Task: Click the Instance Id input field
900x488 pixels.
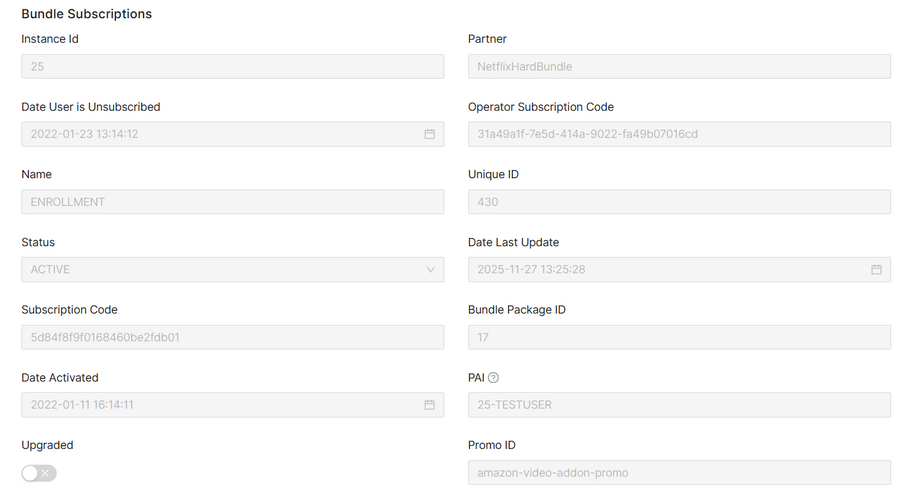Action: 232,67
